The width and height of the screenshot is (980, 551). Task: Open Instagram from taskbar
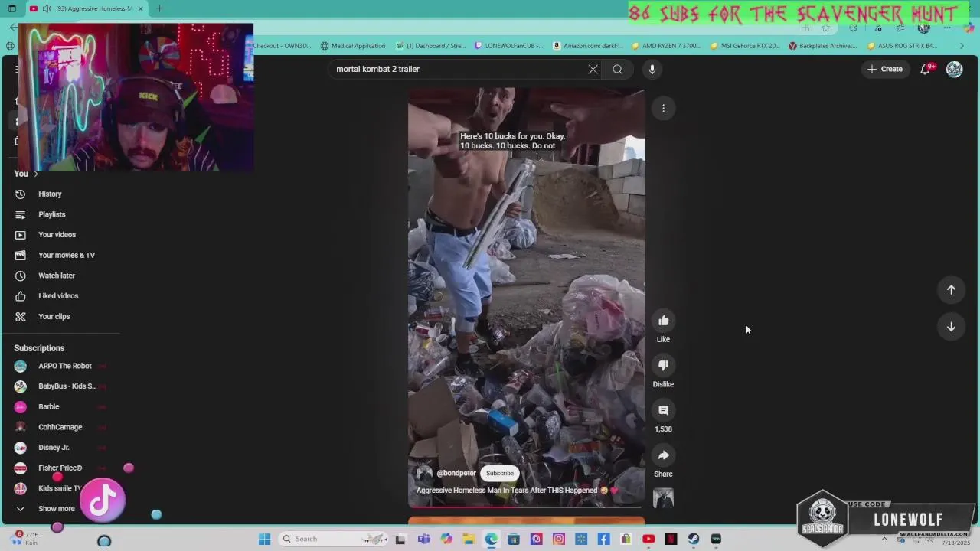pyautogui.click(x=559, y=539)
